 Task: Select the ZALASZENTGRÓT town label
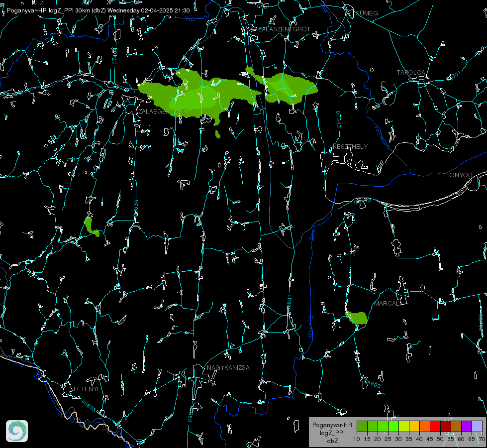(x=284, y=29)
